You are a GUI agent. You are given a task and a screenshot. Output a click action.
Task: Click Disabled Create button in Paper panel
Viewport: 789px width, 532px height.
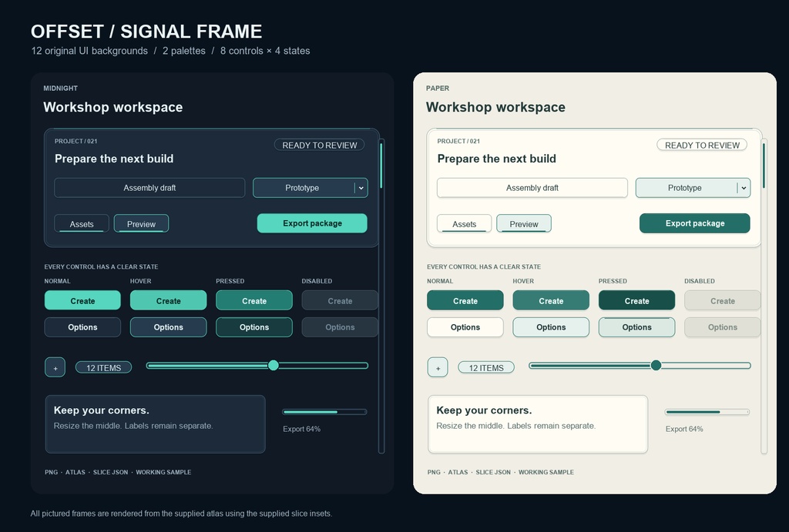(722, 300)
